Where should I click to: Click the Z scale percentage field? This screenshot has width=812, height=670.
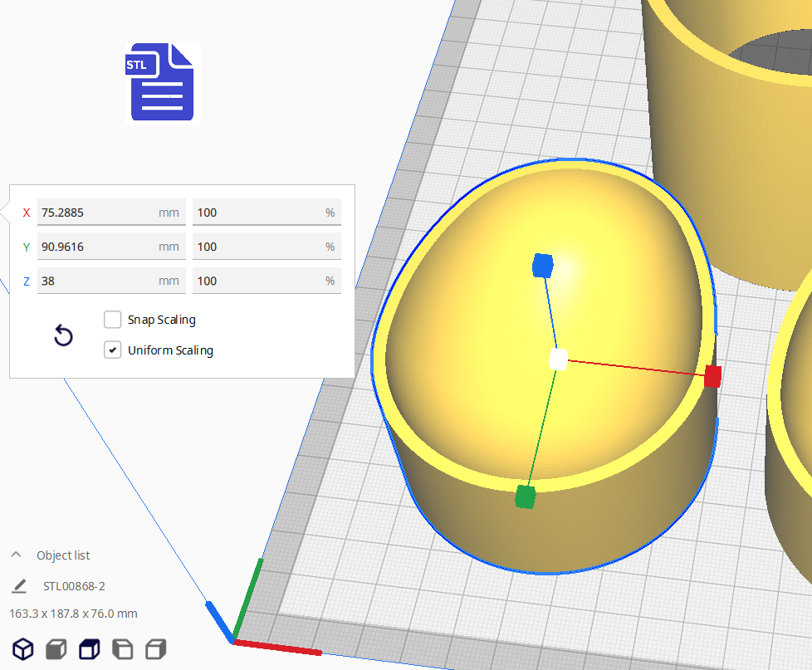tap(257, 281)
